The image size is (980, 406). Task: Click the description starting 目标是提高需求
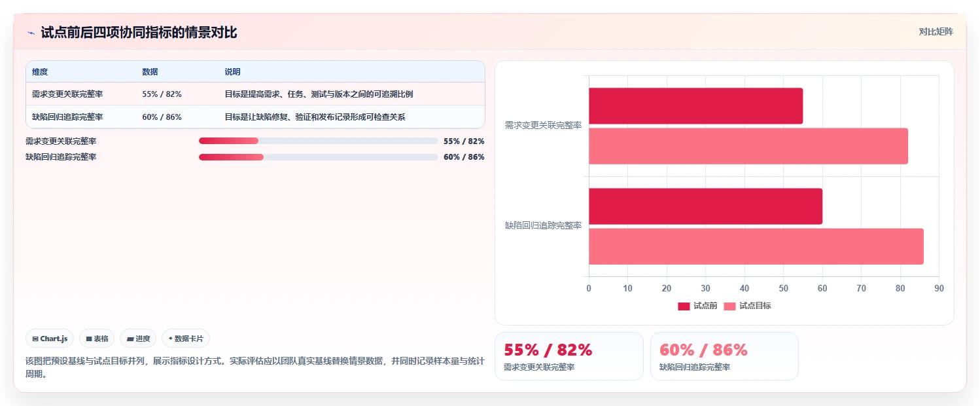pyautogui.click(x=319, y=94)
